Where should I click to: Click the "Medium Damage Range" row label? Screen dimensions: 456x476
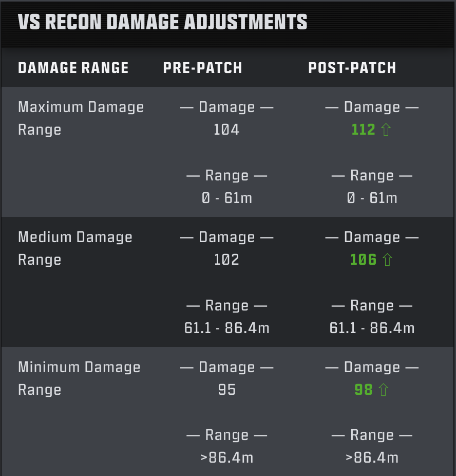coord(75,248)
